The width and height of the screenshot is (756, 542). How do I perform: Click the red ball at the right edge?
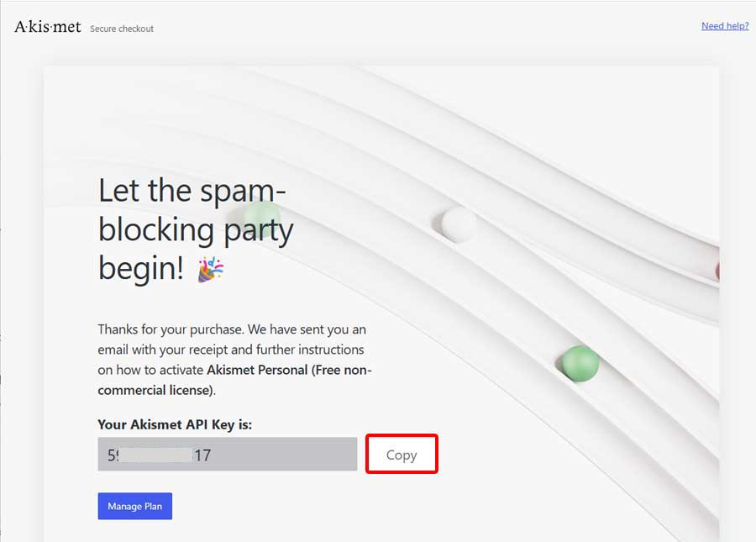pyautogui.click(x=717, y=271)
